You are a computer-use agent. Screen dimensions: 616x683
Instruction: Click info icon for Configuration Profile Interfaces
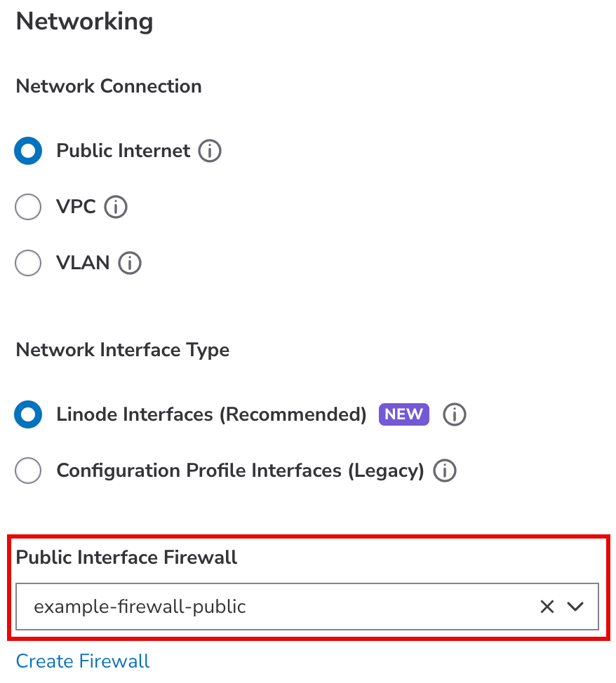click(x=445, y=471)
